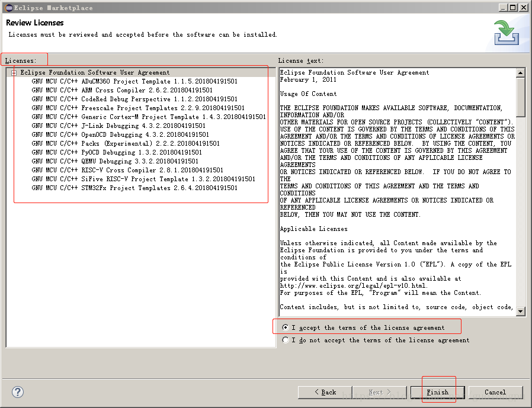
Task: Click 'Applicable Licenses' heading in license text
Action: [313, 229]
